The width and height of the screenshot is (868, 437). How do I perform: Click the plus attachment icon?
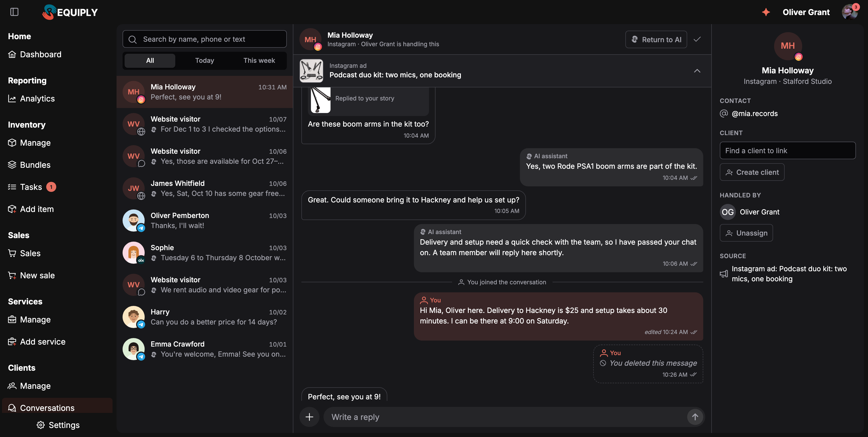point(309,417)
